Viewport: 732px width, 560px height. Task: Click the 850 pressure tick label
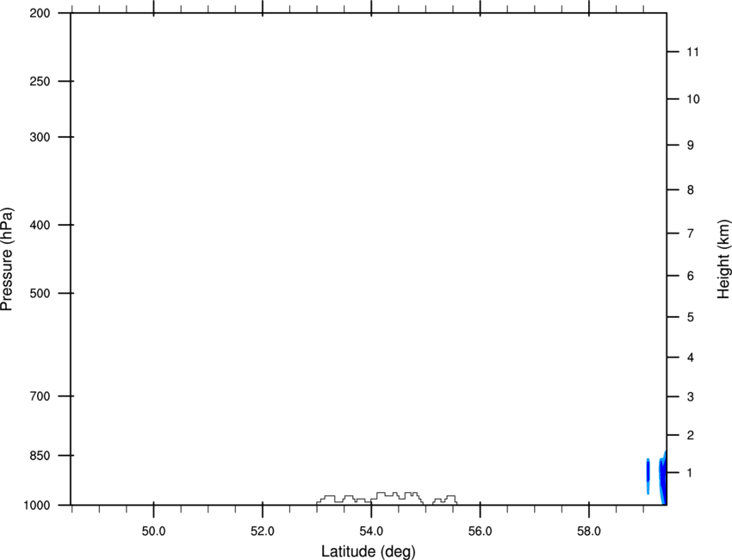(x=40, y=456)
